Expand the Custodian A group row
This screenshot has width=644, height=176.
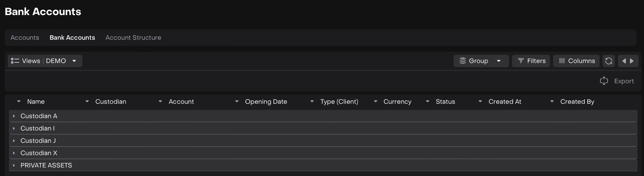(14, 116)
